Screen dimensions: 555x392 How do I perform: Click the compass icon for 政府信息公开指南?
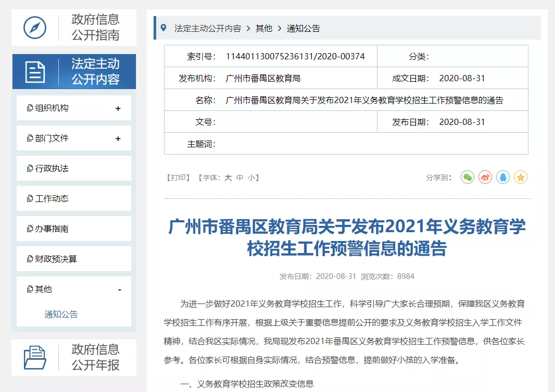[35, 28]
